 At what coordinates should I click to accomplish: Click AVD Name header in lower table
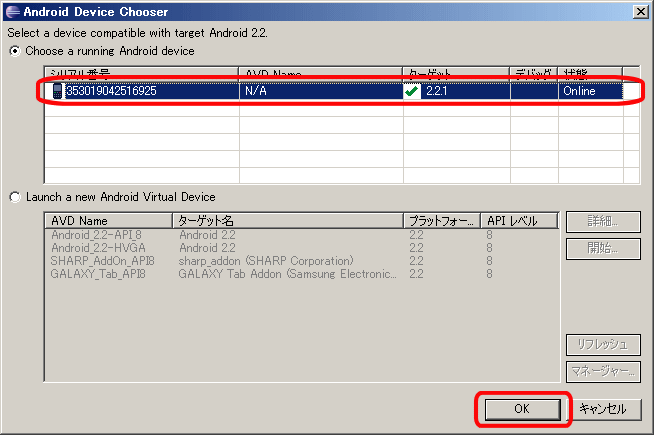coord(108,220)
